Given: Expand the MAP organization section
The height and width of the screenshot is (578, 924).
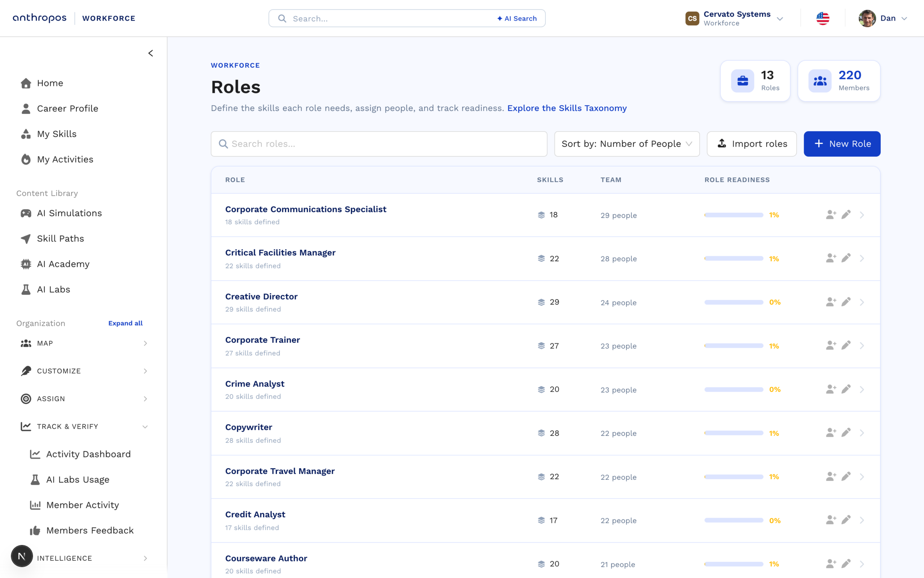Looking at the screenshot, I should tap(83, 343).
